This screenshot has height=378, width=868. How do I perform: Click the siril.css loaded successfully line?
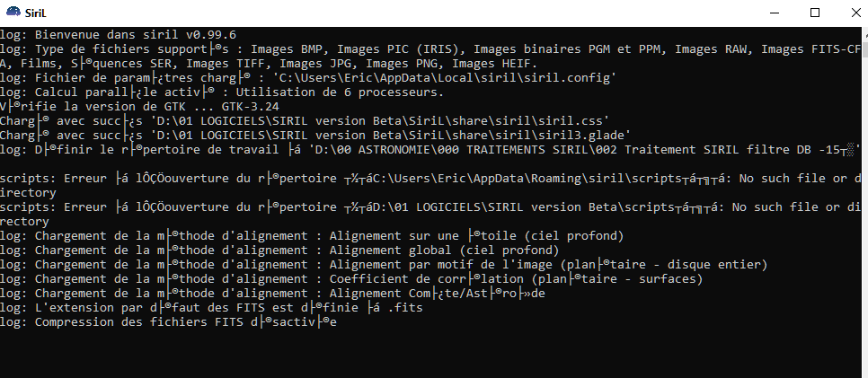[x=304, y=120]
